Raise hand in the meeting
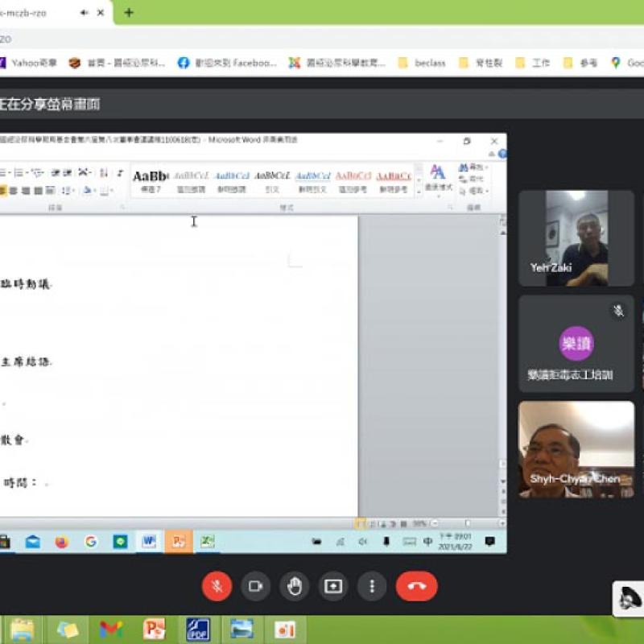 [294, 586]
